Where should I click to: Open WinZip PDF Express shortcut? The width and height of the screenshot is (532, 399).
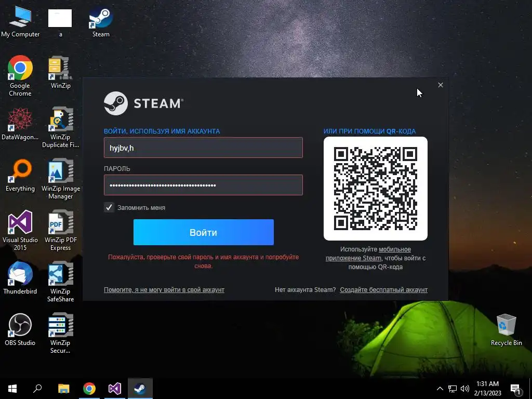60,230
